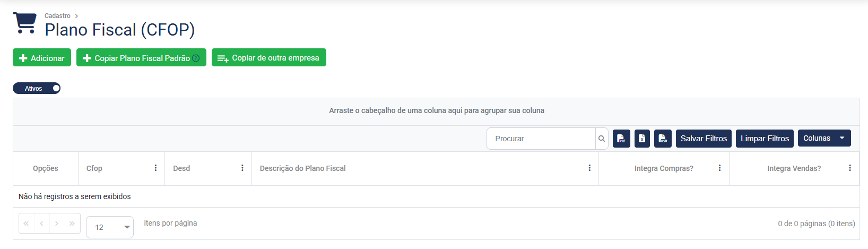
Task: Click the search magnifier icon
Action: 602,139
